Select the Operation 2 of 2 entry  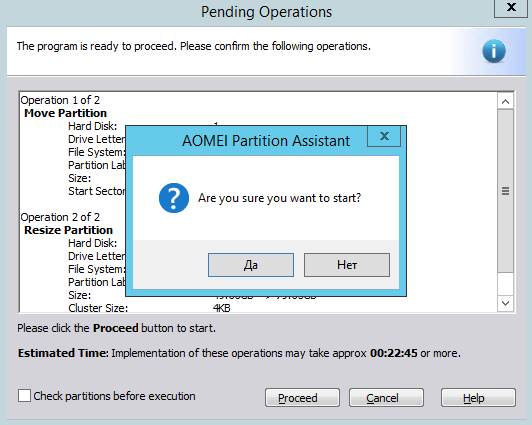coord(60,217)
